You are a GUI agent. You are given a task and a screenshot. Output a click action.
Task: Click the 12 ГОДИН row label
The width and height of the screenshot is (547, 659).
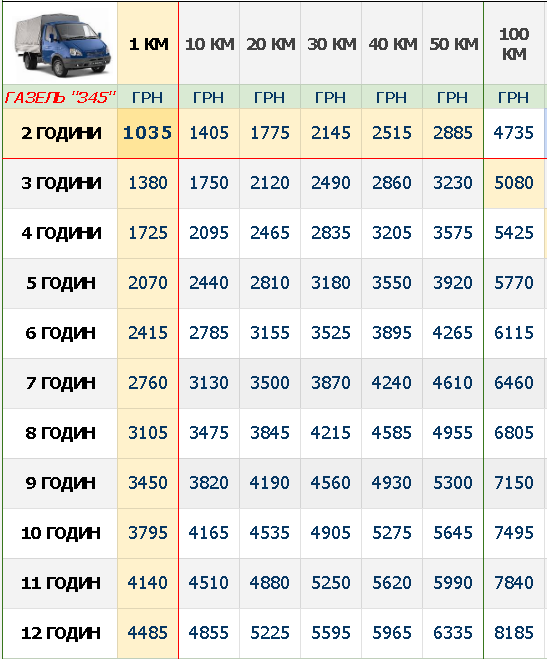[61, 633]
